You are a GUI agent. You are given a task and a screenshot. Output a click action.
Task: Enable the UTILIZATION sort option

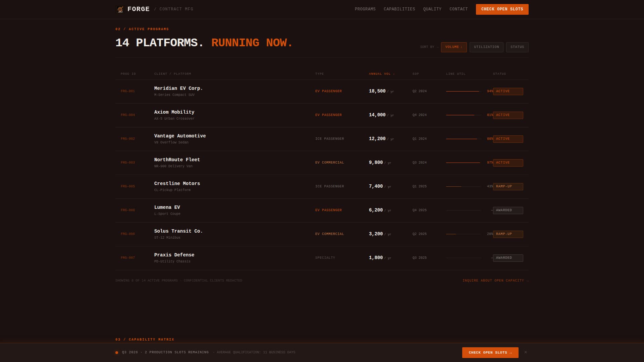tap(486, 47)
